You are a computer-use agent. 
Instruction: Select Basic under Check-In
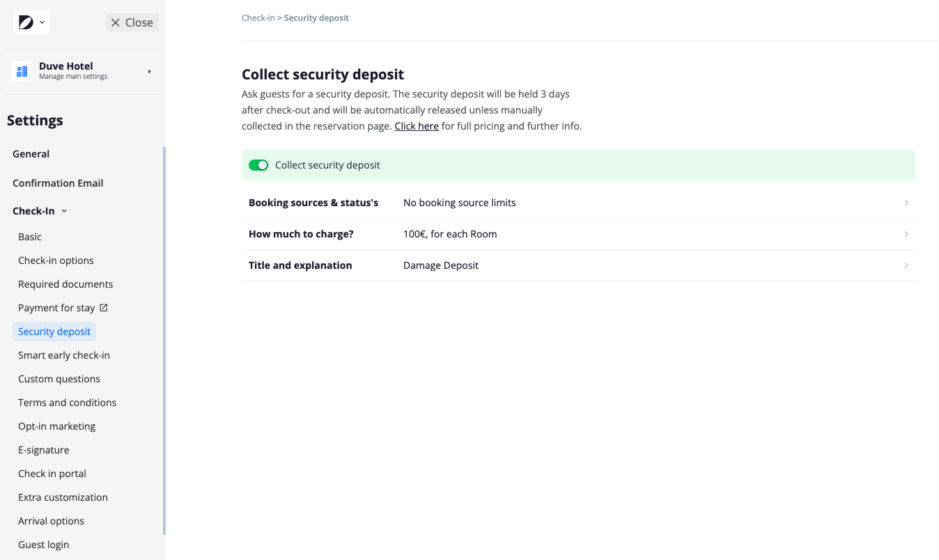coord(29,237)
